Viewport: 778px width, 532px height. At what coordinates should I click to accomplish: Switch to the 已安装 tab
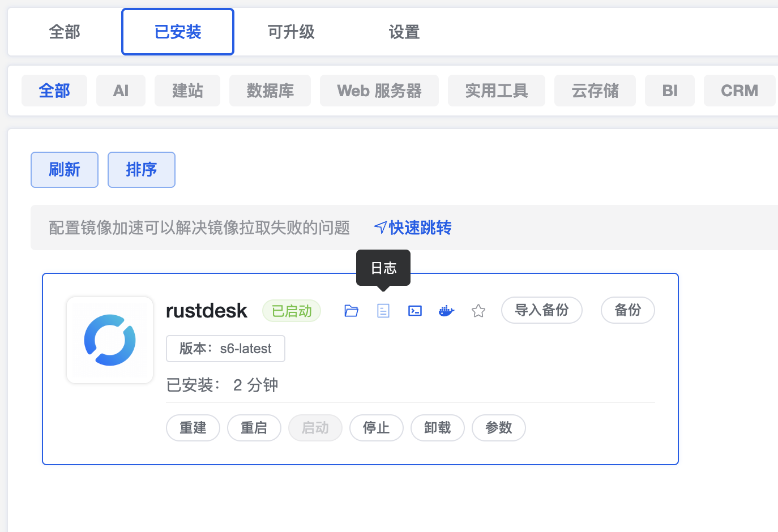pyautogui.click(x=178, y=32)
